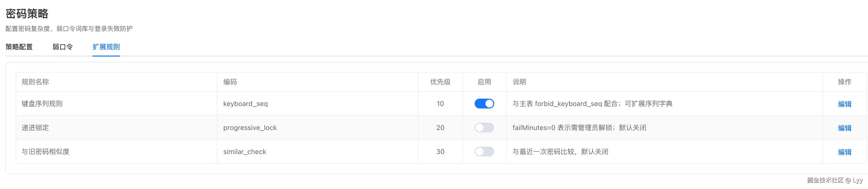Enable the progressive_lock rule toggle
Screen dimensions: 868x189
[x=484, y=128]
